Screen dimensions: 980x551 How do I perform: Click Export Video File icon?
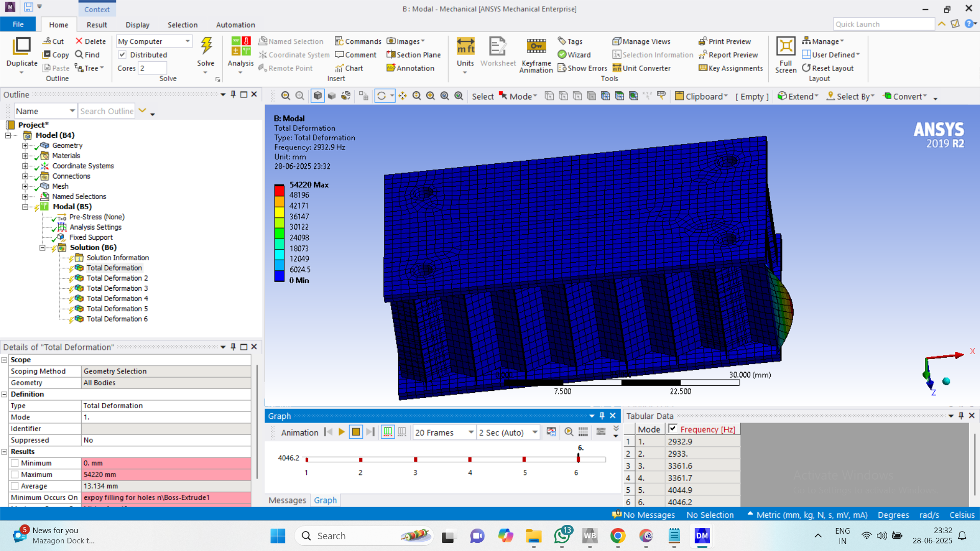pos(551,432)
